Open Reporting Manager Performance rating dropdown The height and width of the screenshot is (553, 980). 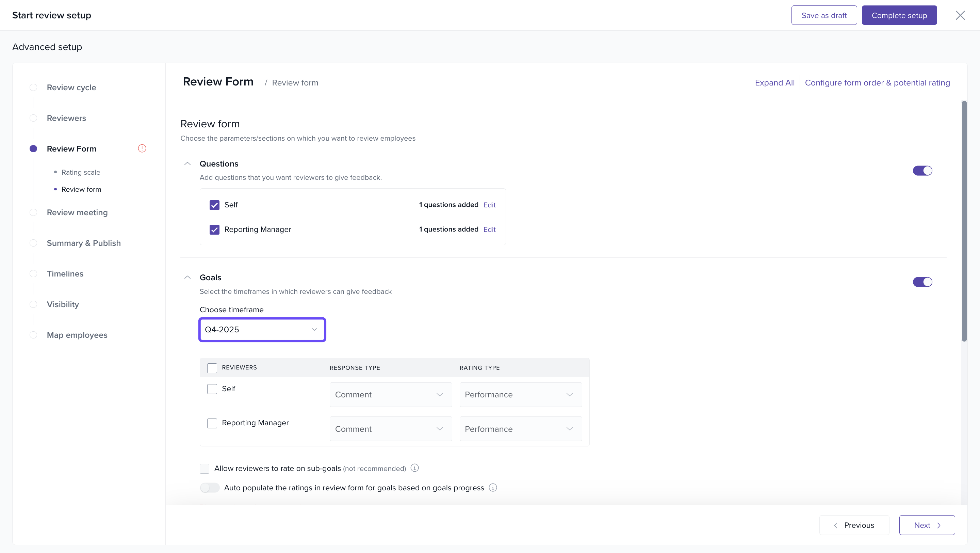point(520,429)
